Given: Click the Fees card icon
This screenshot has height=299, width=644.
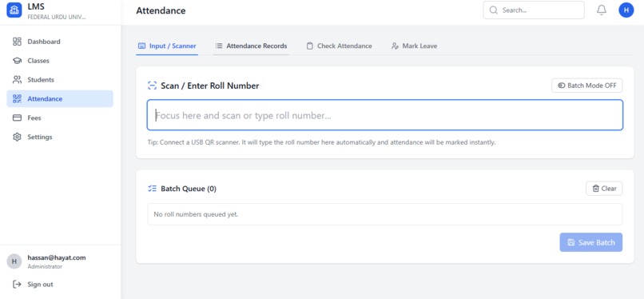Looking at the screenshot, I should point(17,118).
